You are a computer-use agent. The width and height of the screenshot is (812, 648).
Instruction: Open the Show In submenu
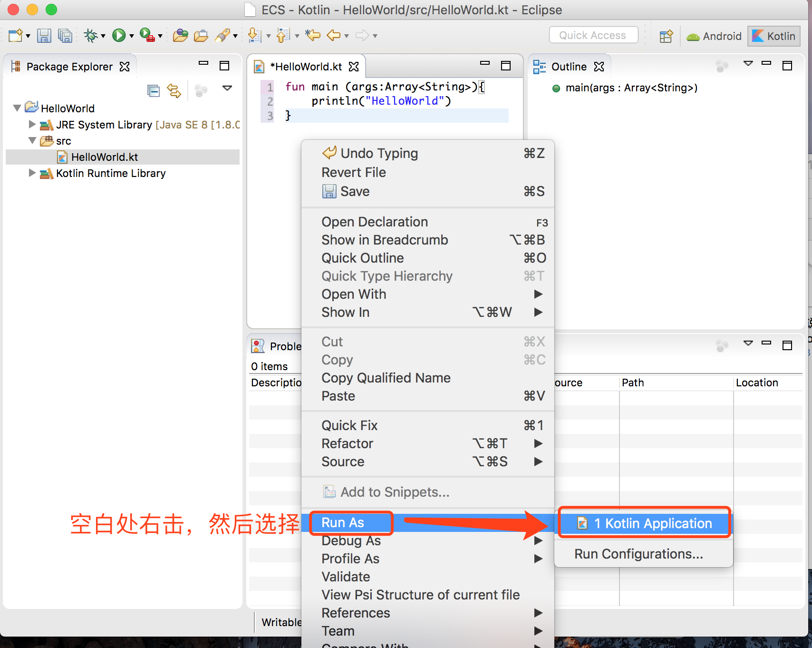[428, 312]
